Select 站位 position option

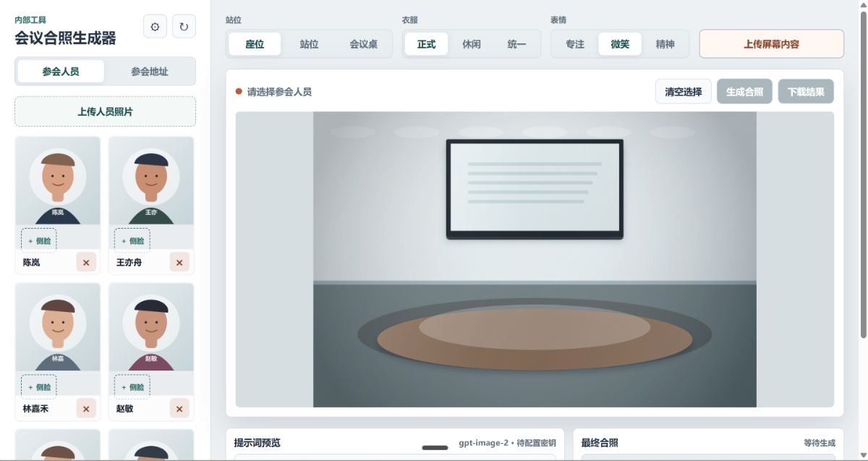click(x=309, y=44)
